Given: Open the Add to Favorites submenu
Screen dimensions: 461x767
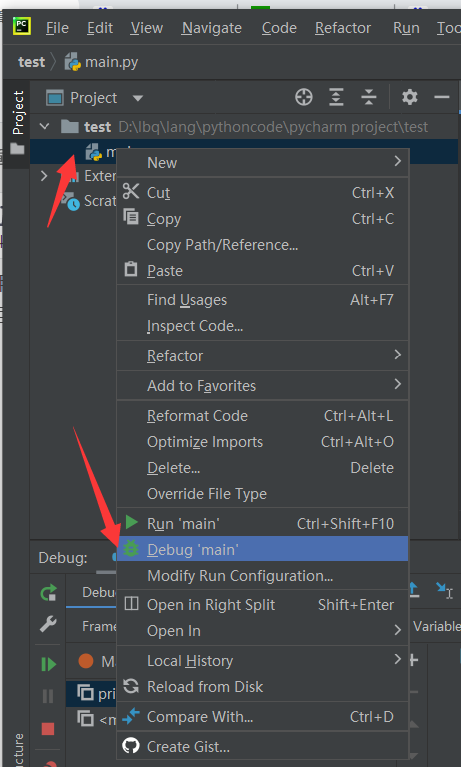Looking at the screenshot, I should 262,385.
